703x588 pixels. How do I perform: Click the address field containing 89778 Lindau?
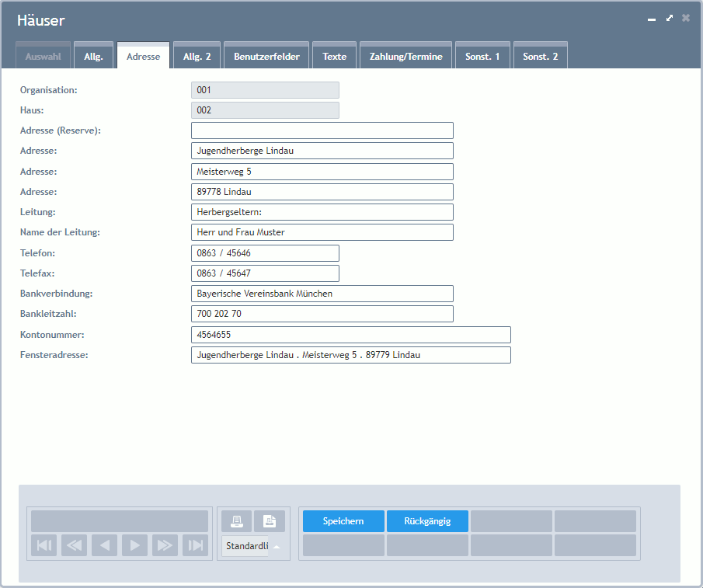[322, 192]
